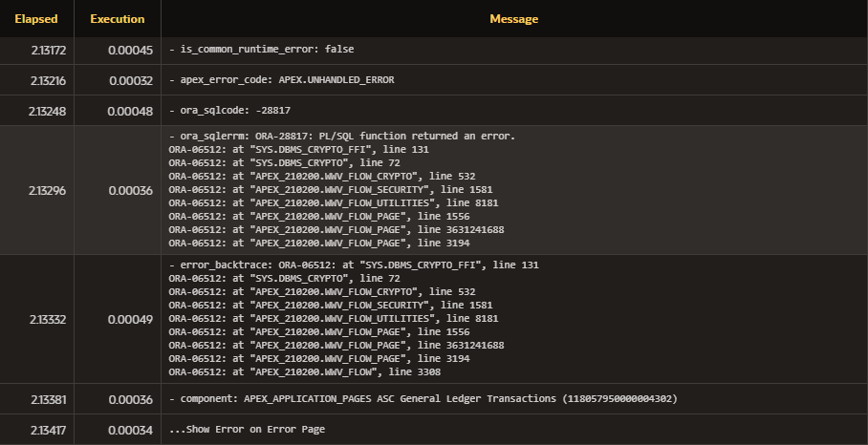Click the Elapsed column header
Viewport: 868px width, 445px height.
click(36, 19)
